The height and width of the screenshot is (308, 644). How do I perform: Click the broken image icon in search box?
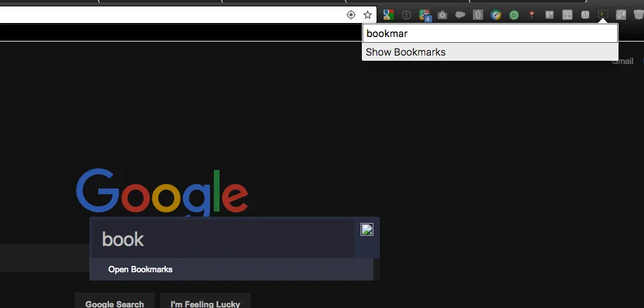click(x=367, y=229)
